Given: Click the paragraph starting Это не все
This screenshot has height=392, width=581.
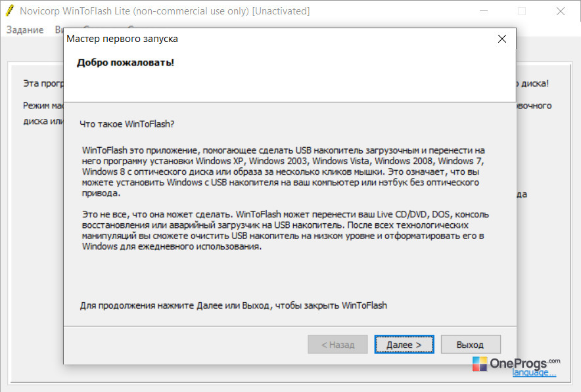Looking at the screenshot, I should [x=285, y=230].
